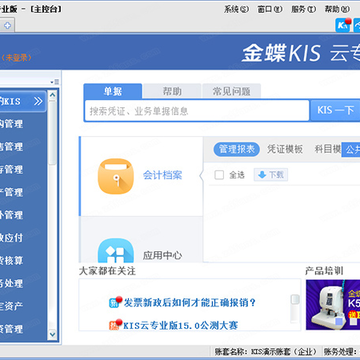Click the double-chevron icon on the KIS sidebar item
The height and width of the screenshot is (360, 360).
click(x=38, y=101)
